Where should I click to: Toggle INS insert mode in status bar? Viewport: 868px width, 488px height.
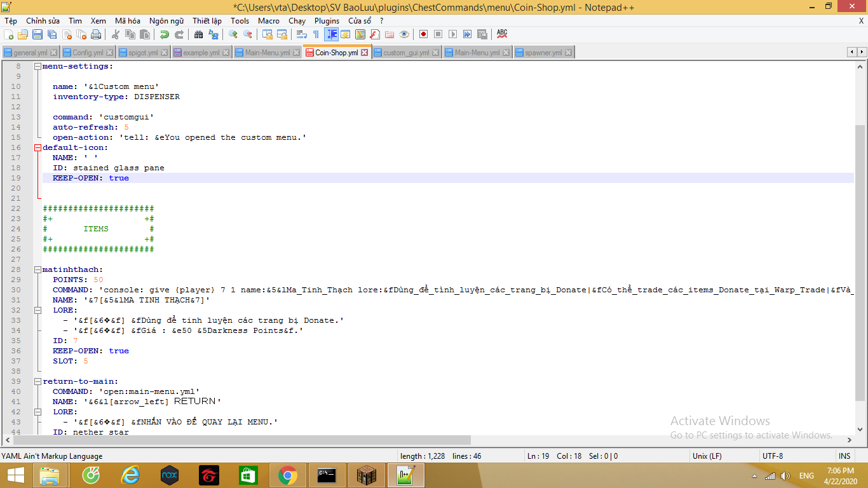click(x=844, y=456)
